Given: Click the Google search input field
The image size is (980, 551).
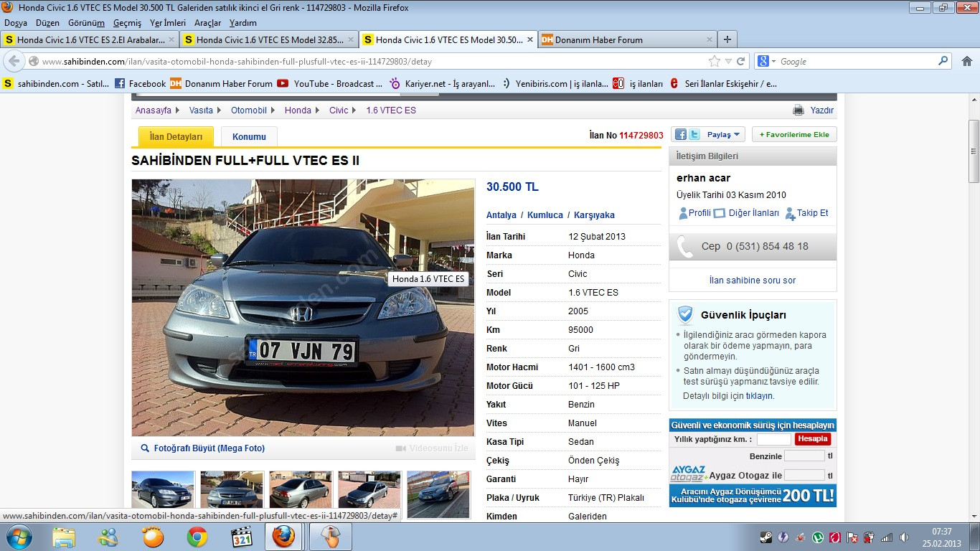Looking at the screenshot, I should 856,62.
